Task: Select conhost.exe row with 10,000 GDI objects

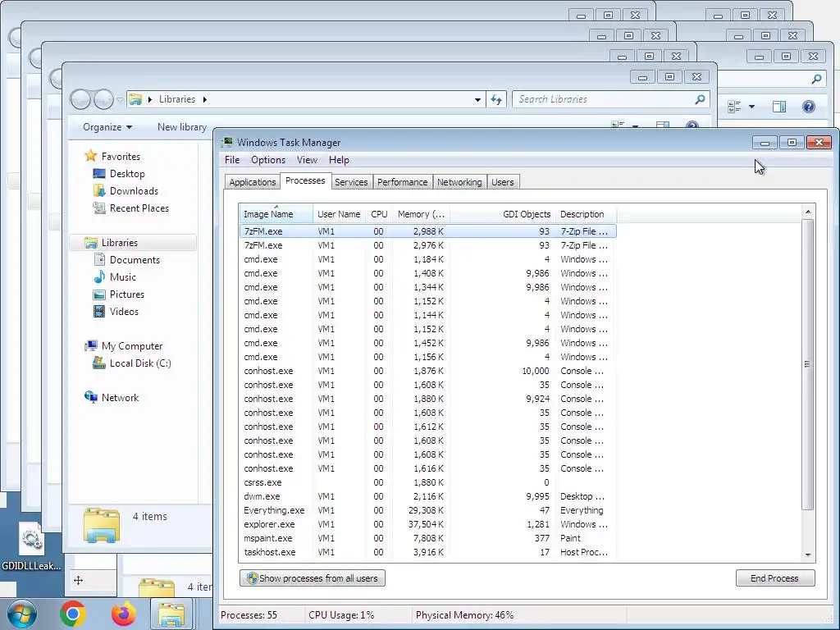Action: 428,372
